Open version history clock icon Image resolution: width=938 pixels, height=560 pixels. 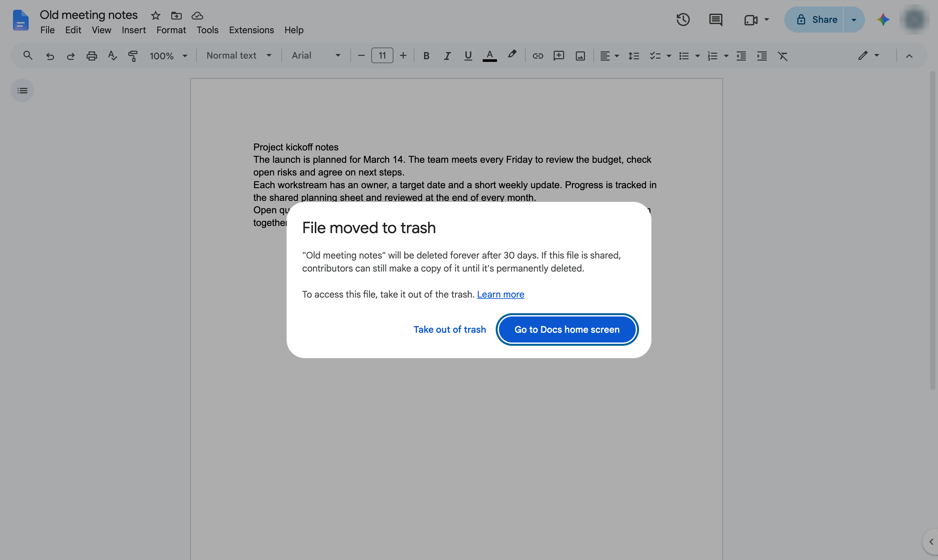coord(683,20)
